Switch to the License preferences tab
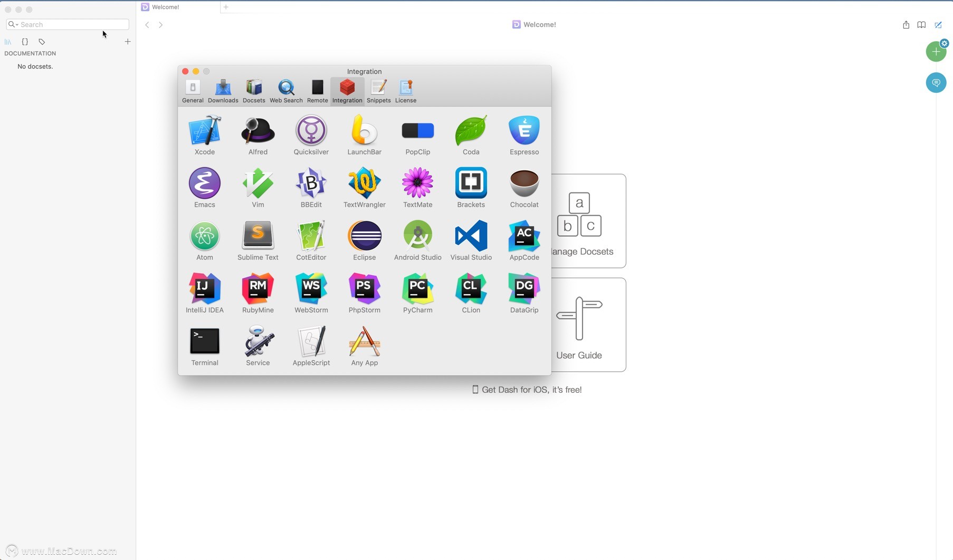Image resolution: width=953 pixels, height=560 pixels. 406,91
